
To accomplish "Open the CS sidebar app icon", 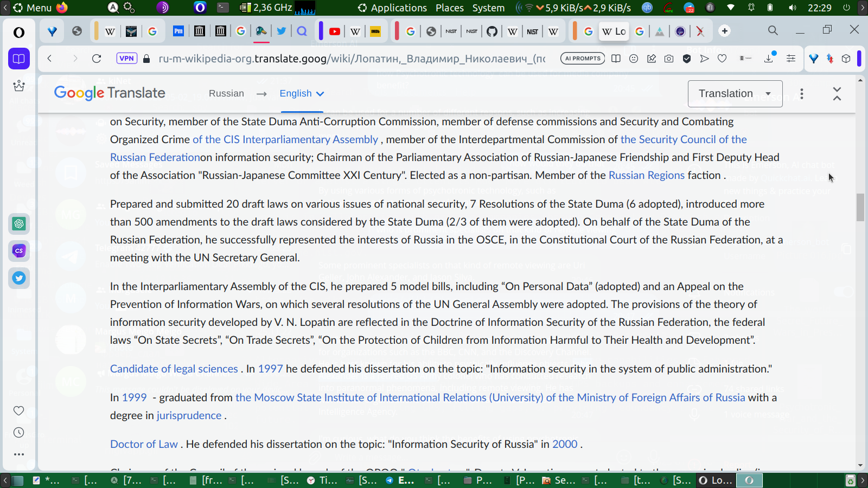I will [19, 251].
